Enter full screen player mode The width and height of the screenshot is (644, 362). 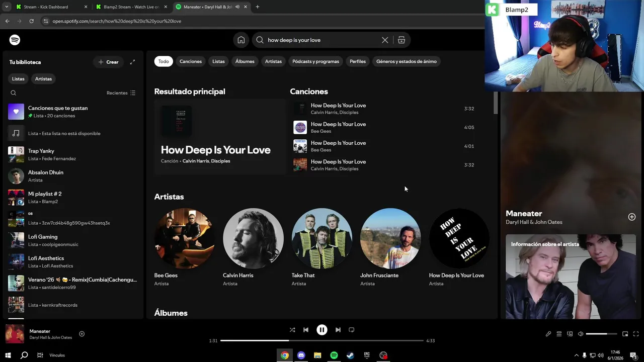[636, 334]
